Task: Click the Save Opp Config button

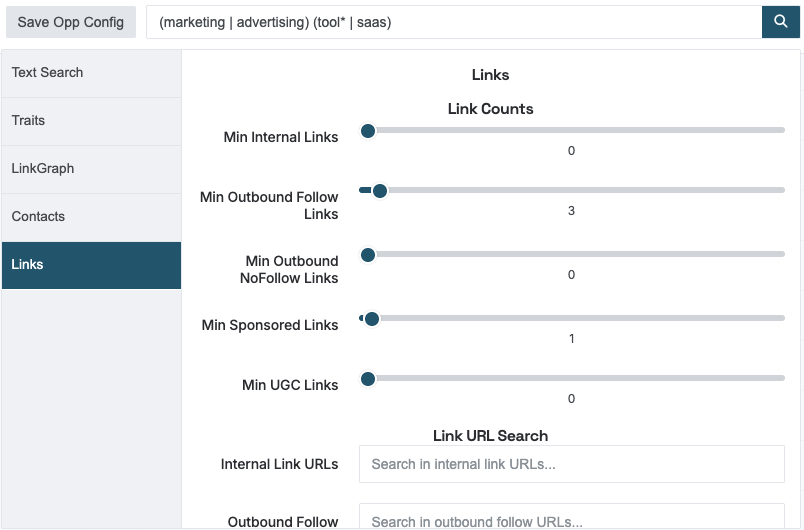Action: 71,22
